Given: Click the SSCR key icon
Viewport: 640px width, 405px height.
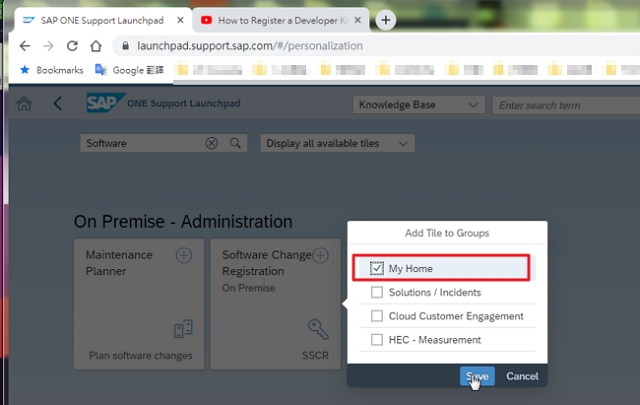Looking at the screenshot, I should (318, 329).
